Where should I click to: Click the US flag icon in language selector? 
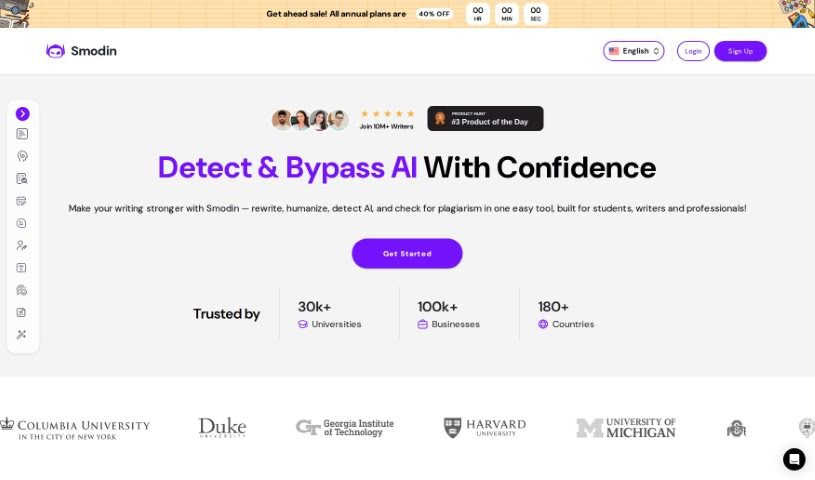(x=614, y=51)
